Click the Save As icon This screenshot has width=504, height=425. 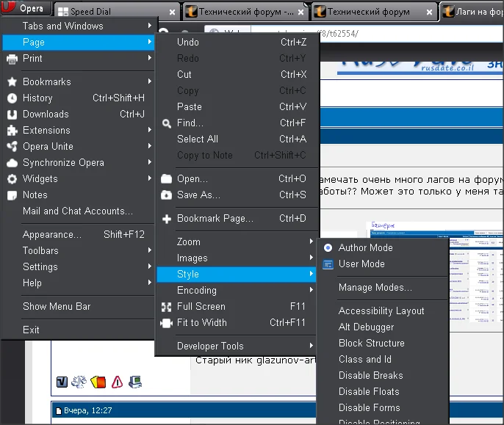coord(167,195)
